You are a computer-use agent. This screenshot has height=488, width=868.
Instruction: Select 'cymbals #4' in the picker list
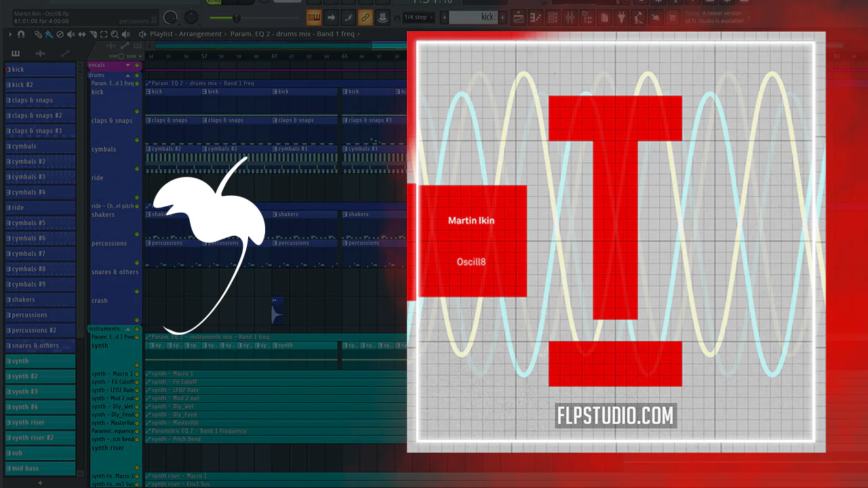(x=41, y=192)
